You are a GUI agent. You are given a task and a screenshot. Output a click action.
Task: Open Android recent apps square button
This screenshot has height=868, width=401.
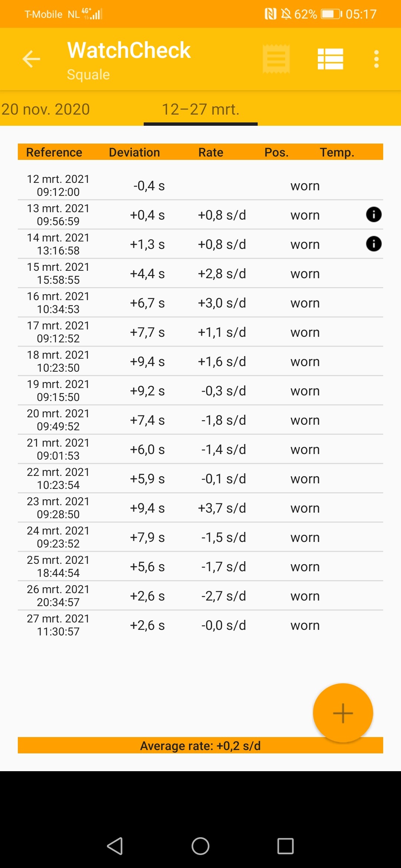285,846
